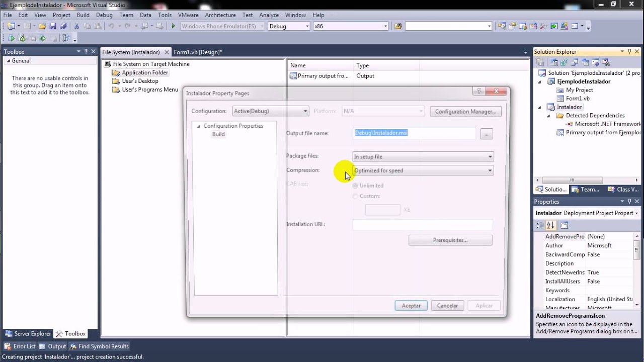Open Custom Actions Editor in Solution Explorer
Screen dimensions: 644x362
[x=596, y=63]
